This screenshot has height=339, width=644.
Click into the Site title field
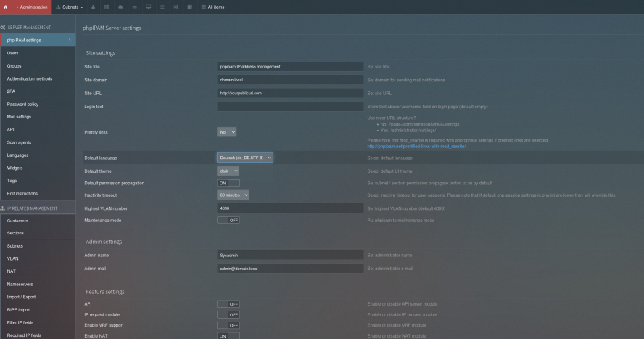click(x=289, y=66)
